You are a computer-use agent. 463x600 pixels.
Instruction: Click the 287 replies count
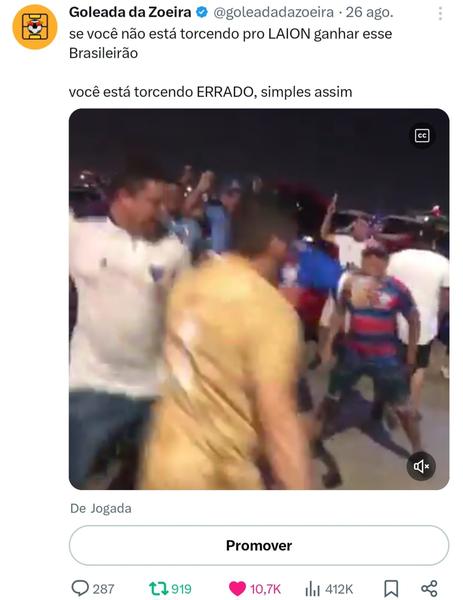pos(103,589)
